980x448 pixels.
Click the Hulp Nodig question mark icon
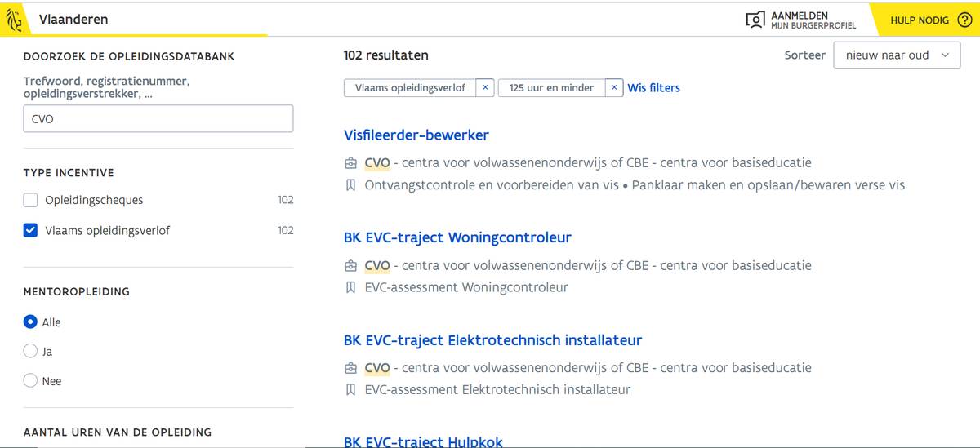point(964,20)
